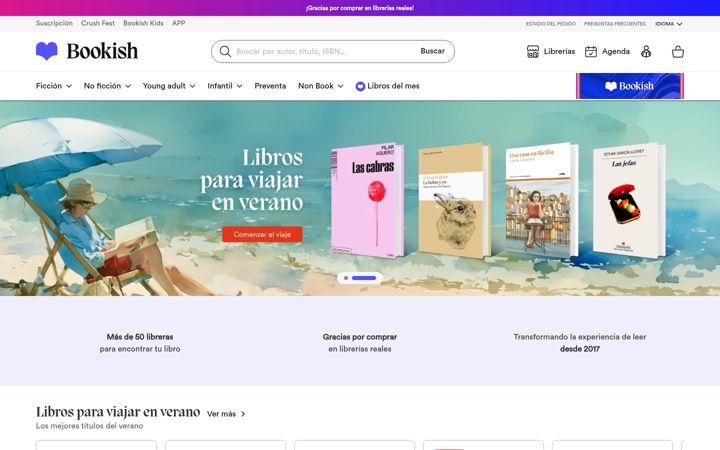This screenshot has height=450, width=720.
Task: Open the Libros del mes page
Action: point(393,86)
